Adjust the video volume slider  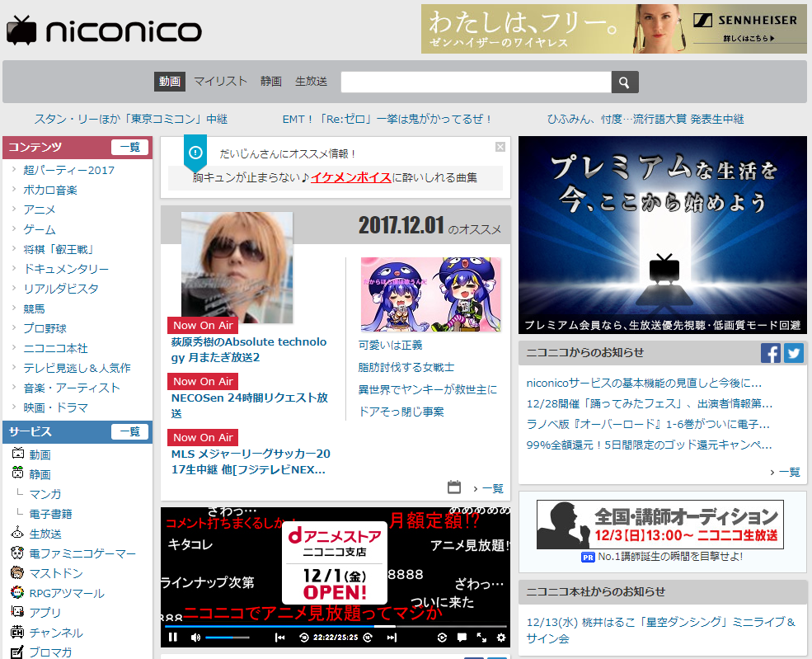(x=228, y=638)
